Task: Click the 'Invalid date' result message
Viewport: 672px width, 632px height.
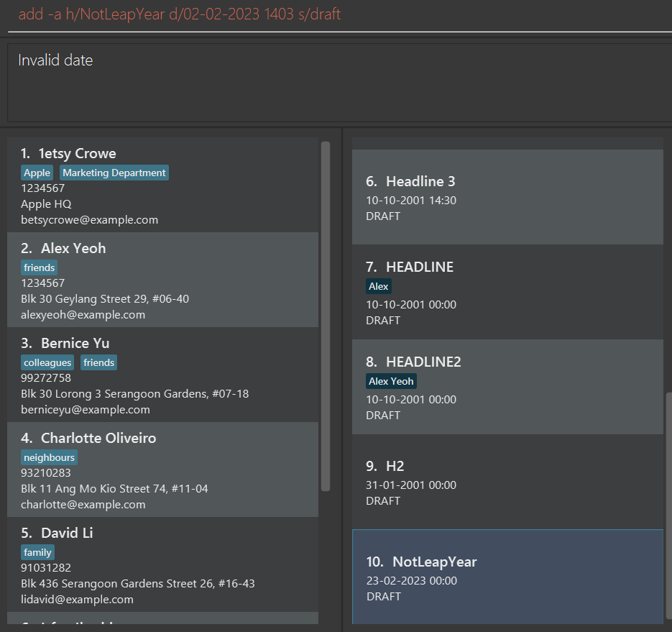Action: pos(55,60)
